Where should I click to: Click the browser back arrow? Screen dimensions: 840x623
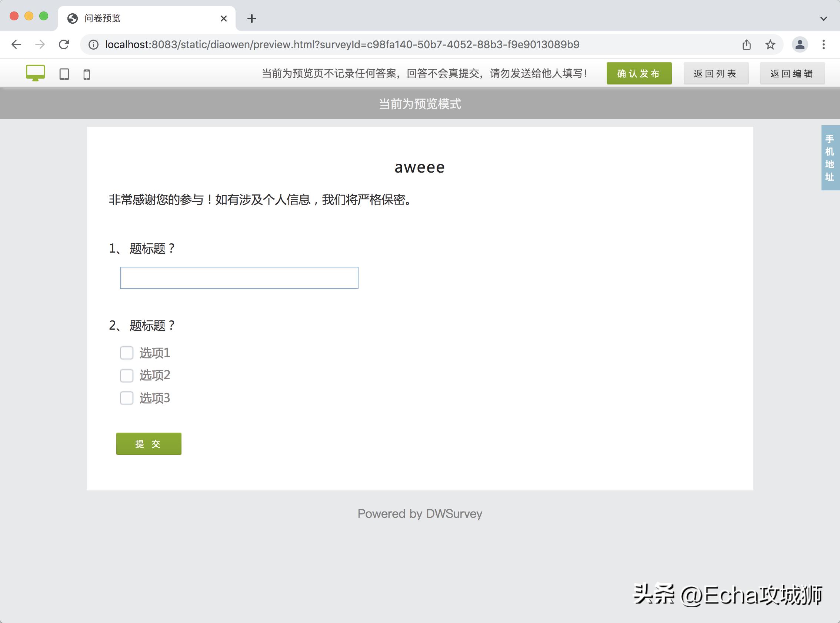(16, 44)
